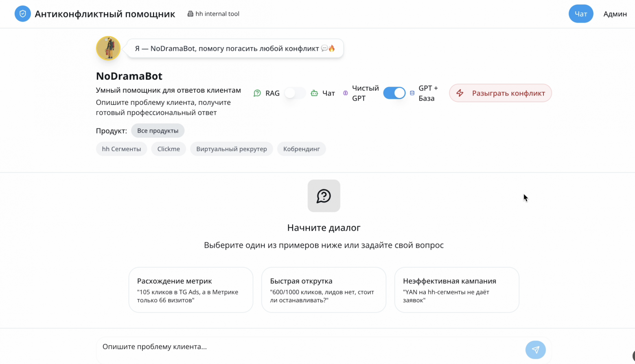Viewport: 635px width, 364px height.
Task: Click the green robot Chat icon
Action: point(314,93)
